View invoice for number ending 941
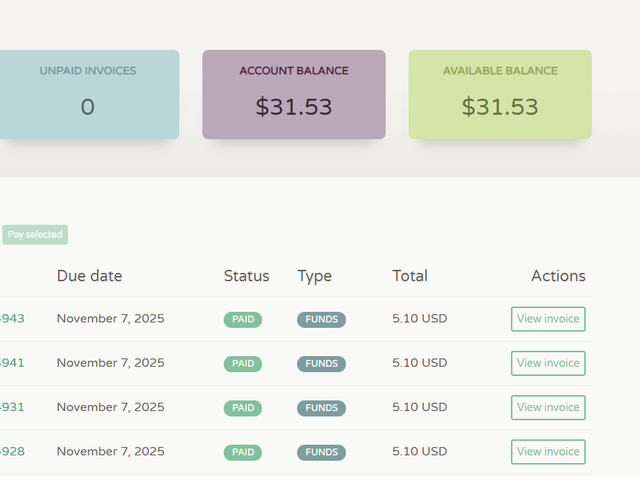Screen dimensions: 640x477 pos(548,363)
